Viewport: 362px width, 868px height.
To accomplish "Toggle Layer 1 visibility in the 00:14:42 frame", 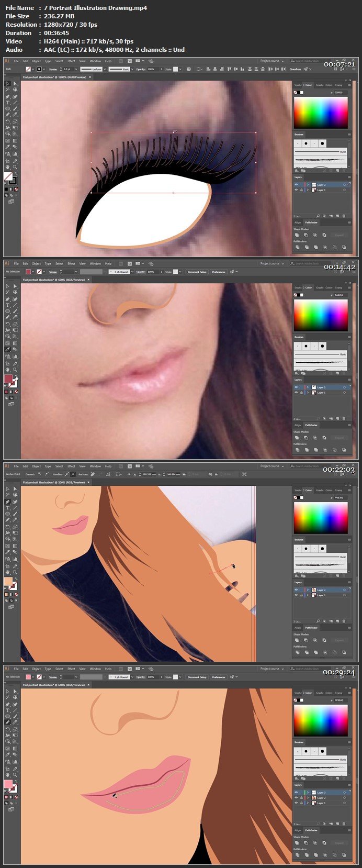I will 296,393.
